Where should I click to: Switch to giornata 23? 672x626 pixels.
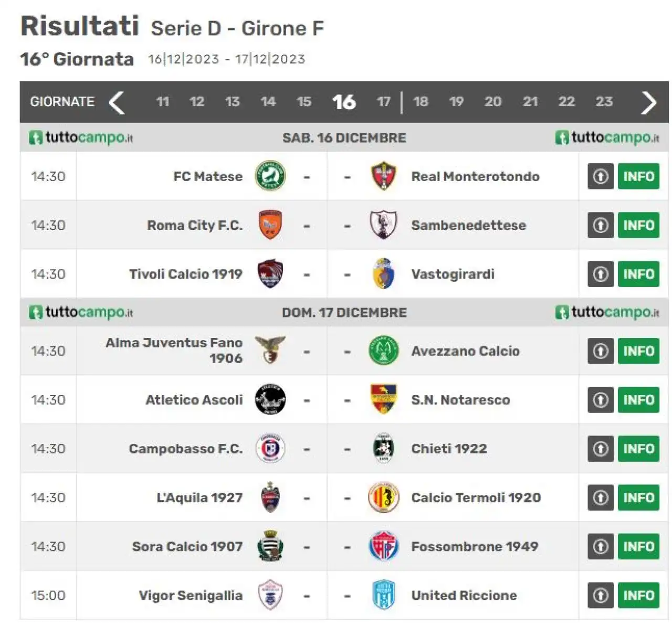604,102
